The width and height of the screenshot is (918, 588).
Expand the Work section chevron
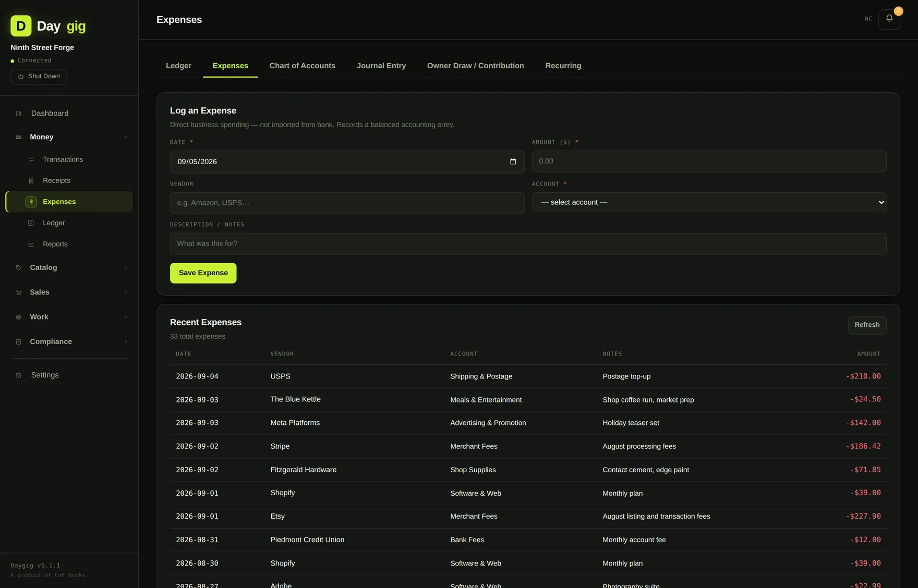pos(126,317)
